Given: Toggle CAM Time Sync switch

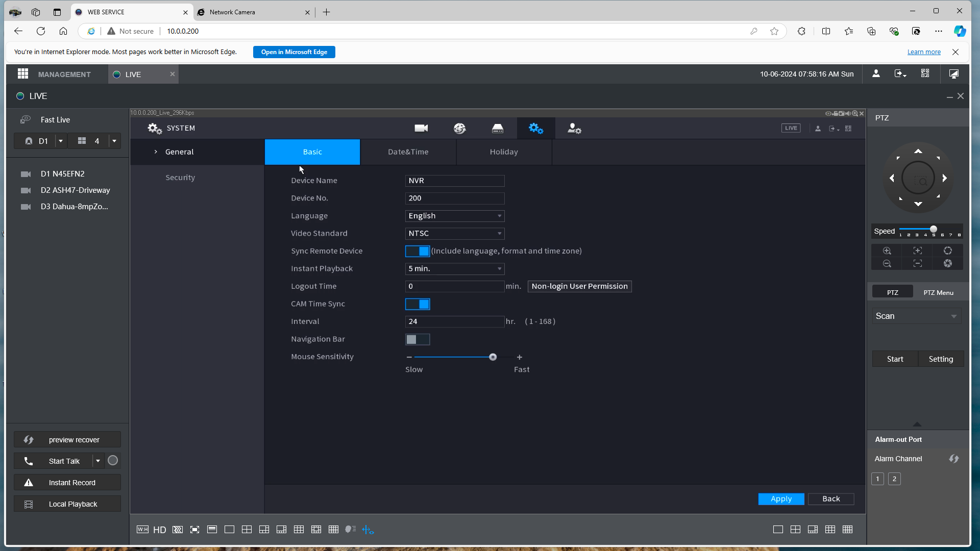Looking at the screenshot, I should (x=418, y=304).
